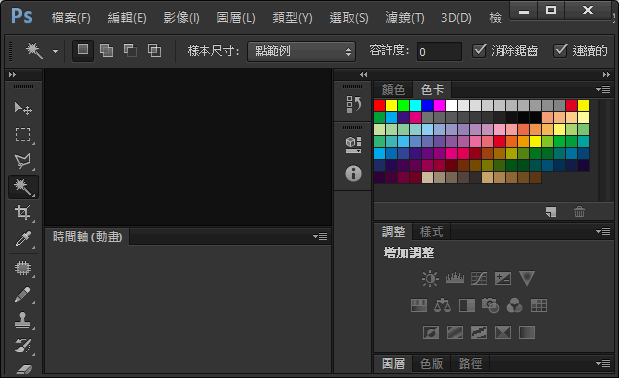Click the delete swatch trash icon
Image resolution: width=619 pixels, height=378 pixels.
coord(579,212)
